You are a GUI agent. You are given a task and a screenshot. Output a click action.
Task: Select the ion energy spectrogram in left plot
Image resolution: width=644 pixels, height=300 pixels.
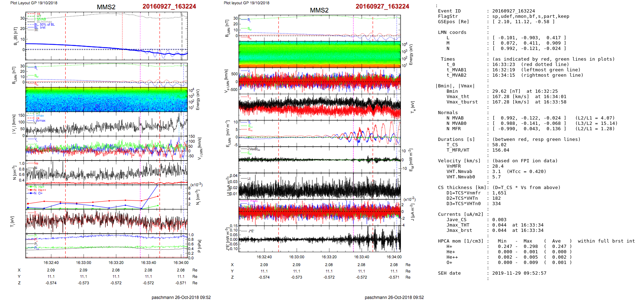pos(106,100)
